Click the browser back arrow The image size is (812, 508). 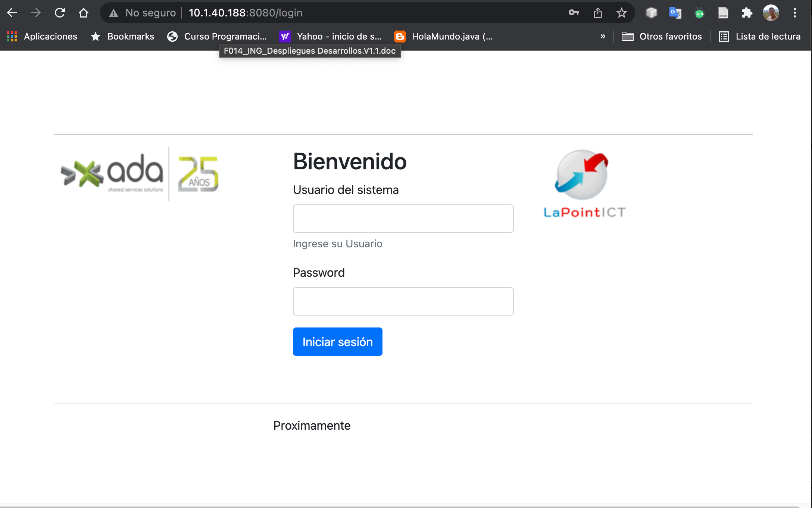[x=12, y=13]
